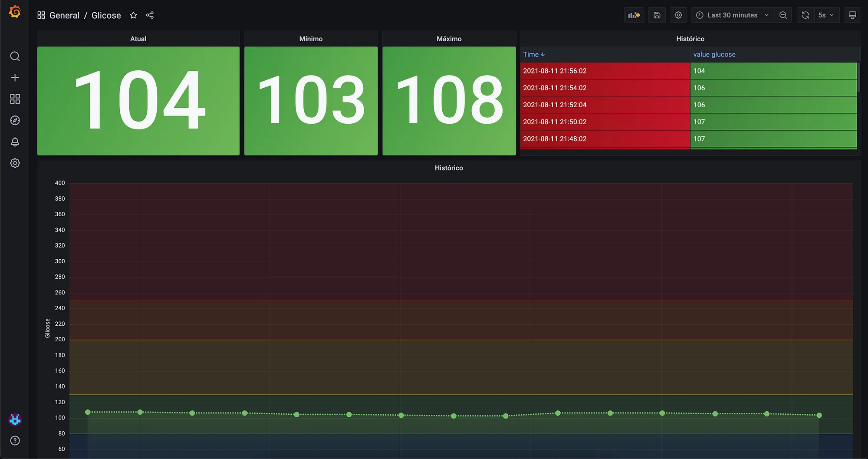
Task: Open the Histórico graph panel title menu
Action: 449,168
